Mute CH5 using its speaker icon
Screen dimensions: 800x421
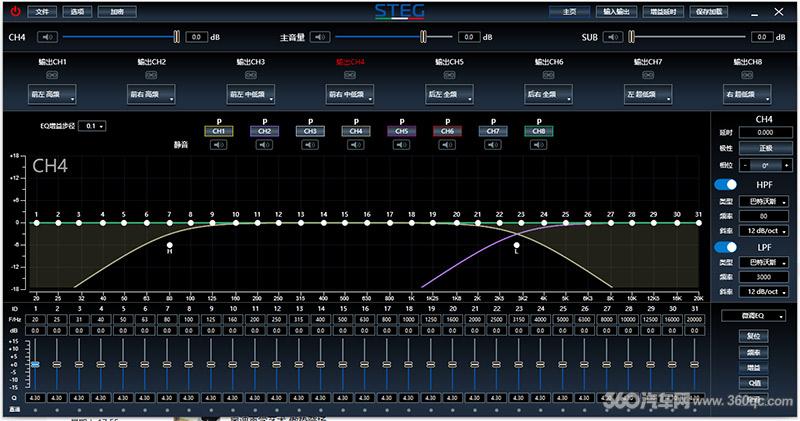402,145
